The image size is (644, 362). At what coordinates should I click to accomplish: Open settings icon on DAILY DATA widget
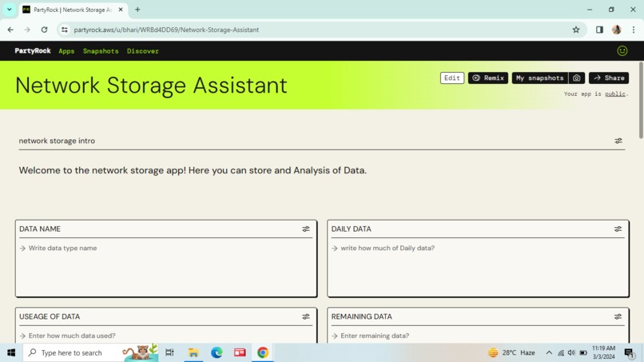click(618, 229)
